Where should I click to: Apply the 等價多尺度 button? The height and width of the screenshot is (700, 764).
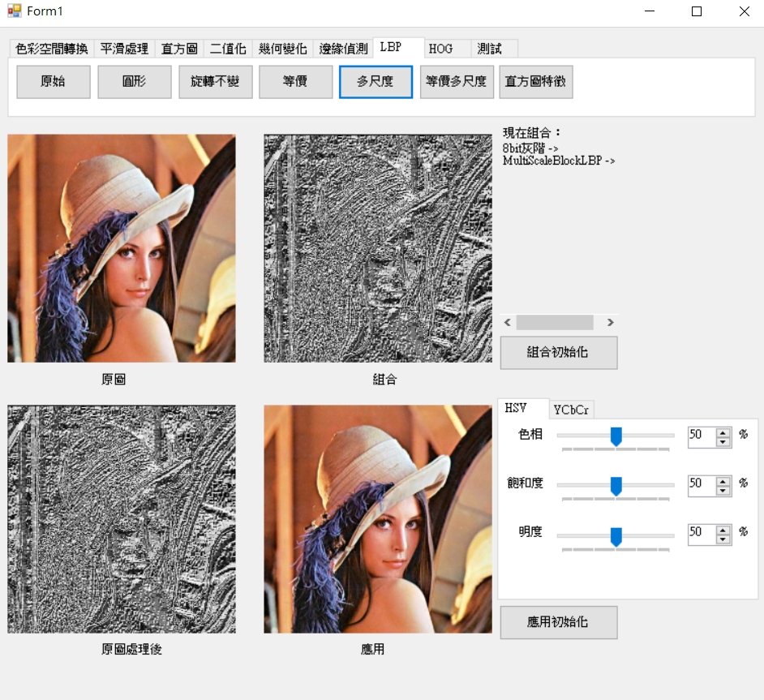457,82
